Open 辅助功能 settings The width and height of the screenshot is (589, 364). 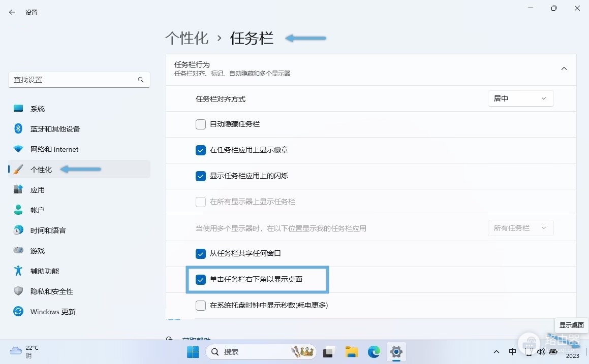click(x=79, y=271)
